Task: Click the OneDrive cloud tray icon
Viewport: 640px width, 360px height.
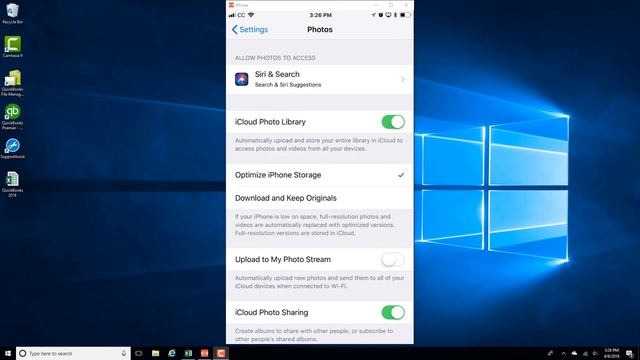Action: point(574,353)
